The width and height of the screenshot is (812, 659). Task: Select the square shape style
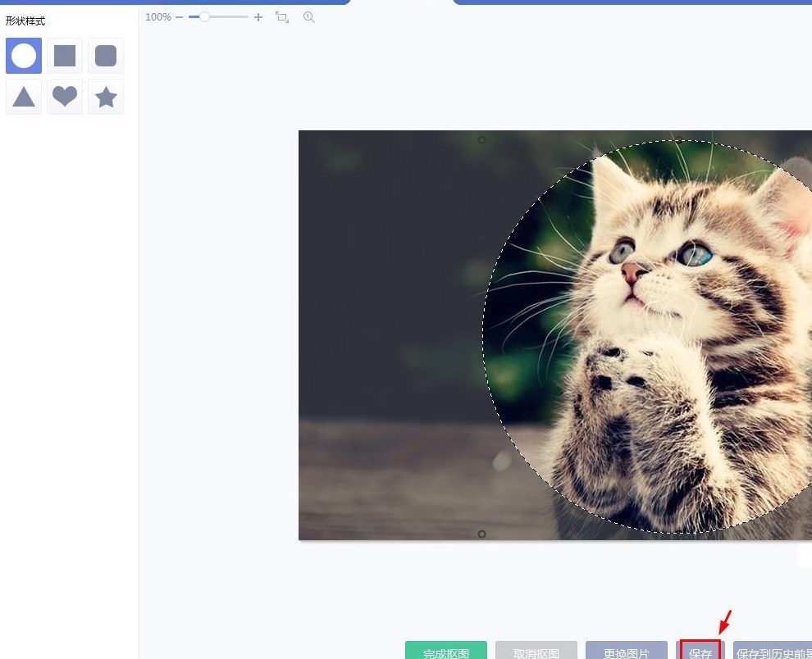pyautogui.click(x=65, y=56)
